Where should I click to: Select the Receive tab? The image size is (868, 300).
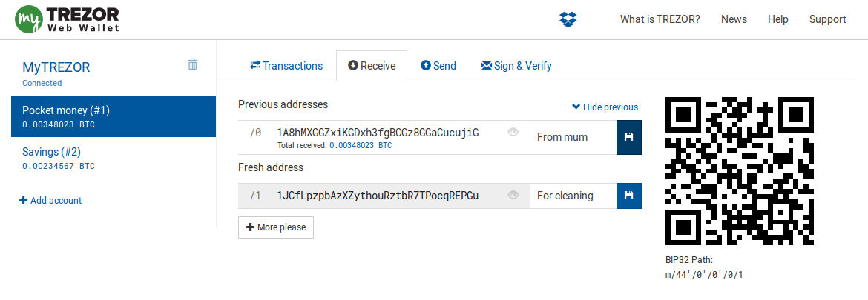point(372,66)
